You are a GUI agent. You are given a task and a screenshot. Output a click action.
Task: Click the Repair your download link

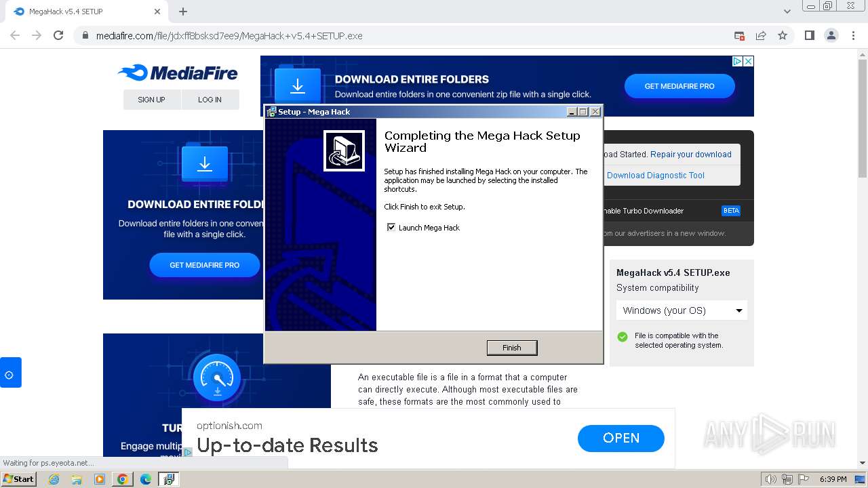pos(690,155)
